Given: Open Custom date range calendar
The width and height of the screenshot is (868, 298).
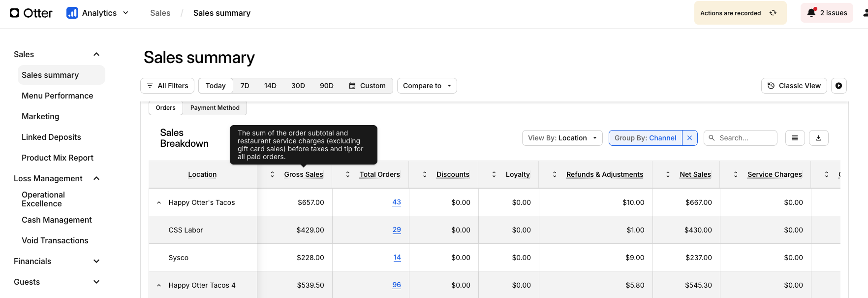Looking at the screenshot, I should point(367,86).
